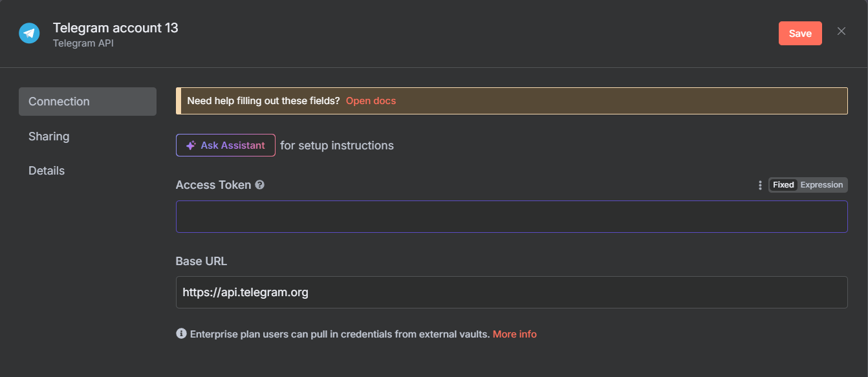The height and width of the screenshot is (377, 868).
Task: Click the Telegram account 13 title
Action: pyautogui.click(x=116, y=28)
